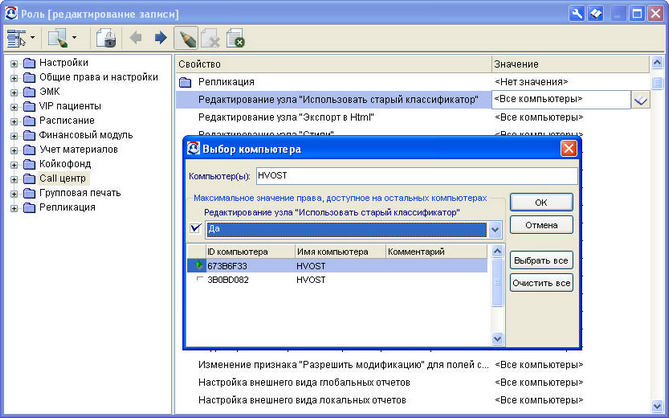Expand the Настройки tree node
The width and height of the screenshot is (669, 418).
click(14, 64)
